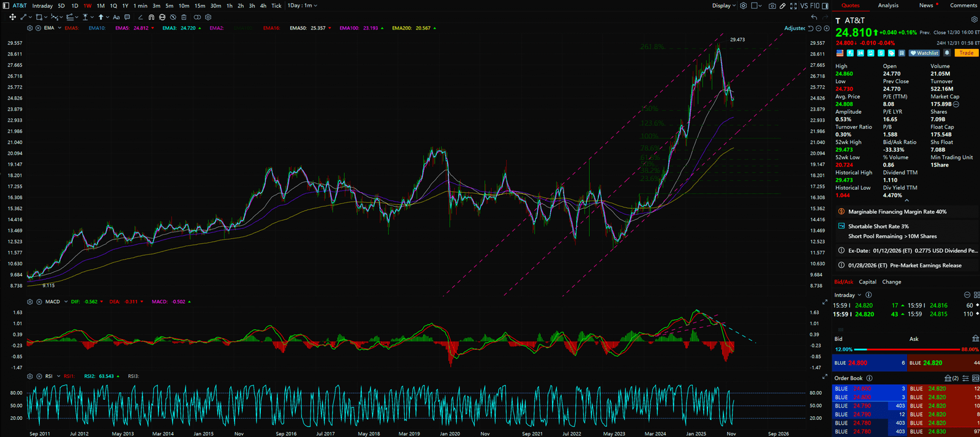Toggle the right quotes sidebar panel
This screenshot has width=980, height=437.
(825, 6)
